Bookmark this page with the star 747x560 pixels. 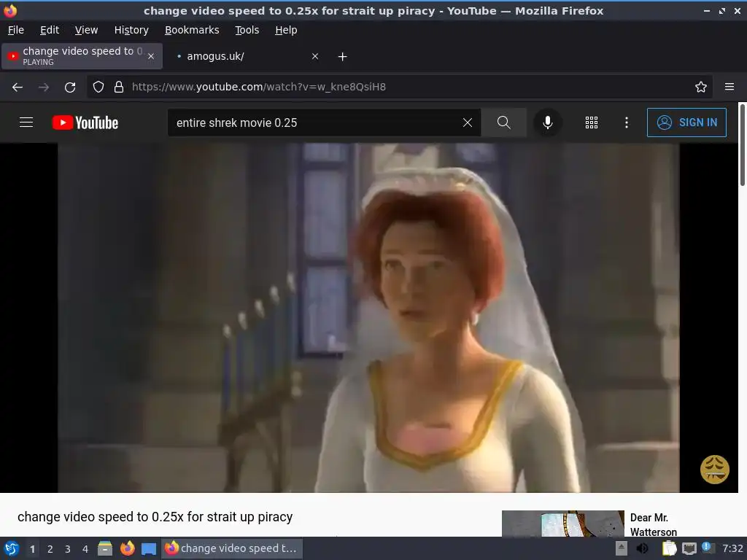(701, 87)
